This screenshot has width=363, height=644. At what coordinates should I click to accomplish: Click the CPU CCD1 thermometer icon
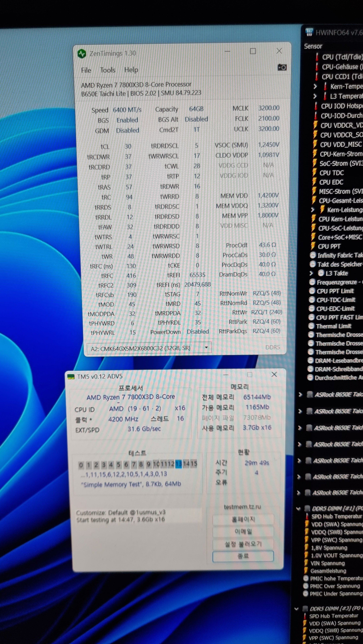[317, 76]
